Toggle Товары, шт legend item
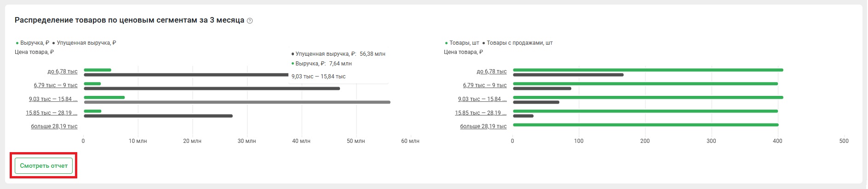 coord(462,43)
